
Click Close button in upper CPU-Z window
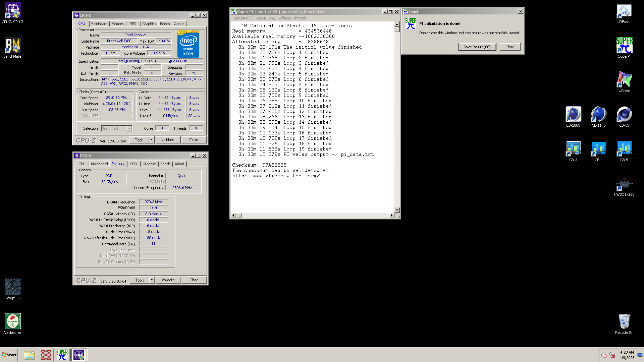click(x=194, y=140)
